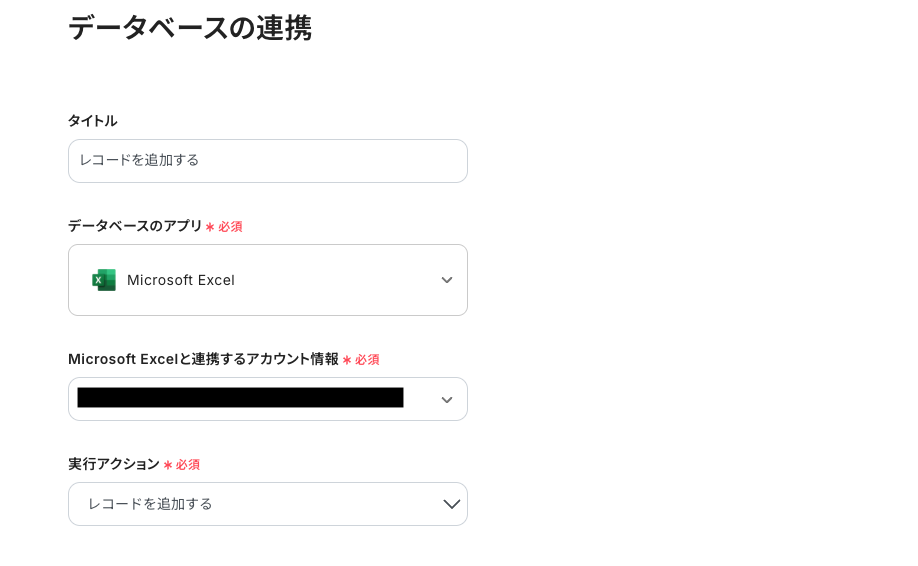Open the レコードを追加する action selector
918x566 pixels.
pos(150,504)
